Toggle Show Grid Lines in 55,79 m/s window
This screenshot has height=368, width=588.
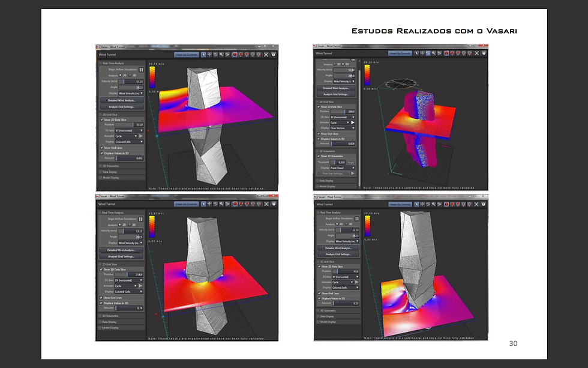click(x=101, y=148)
